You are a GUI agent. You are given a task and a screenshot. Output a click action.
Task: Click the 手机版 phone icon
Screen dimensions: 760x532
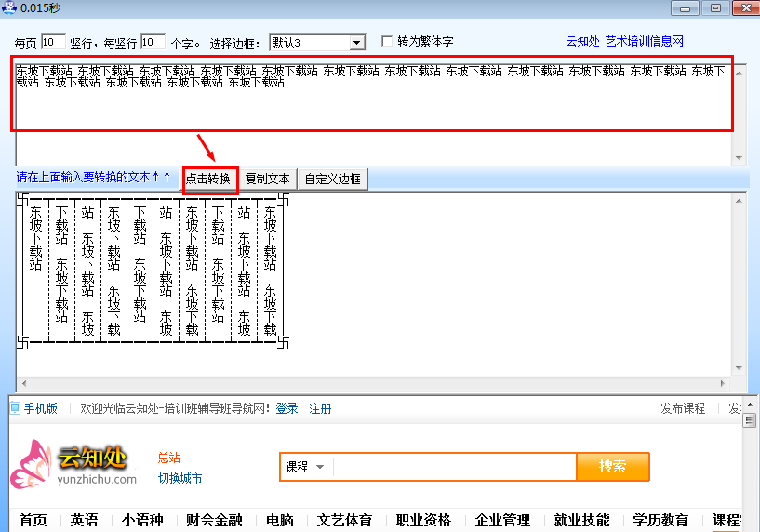tap(15, 408)
